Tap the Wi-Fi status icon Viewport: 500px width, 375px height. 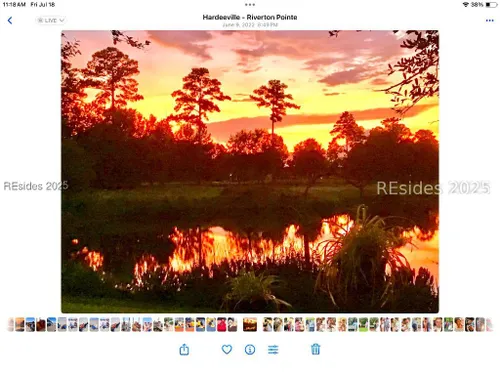[465, 5]
